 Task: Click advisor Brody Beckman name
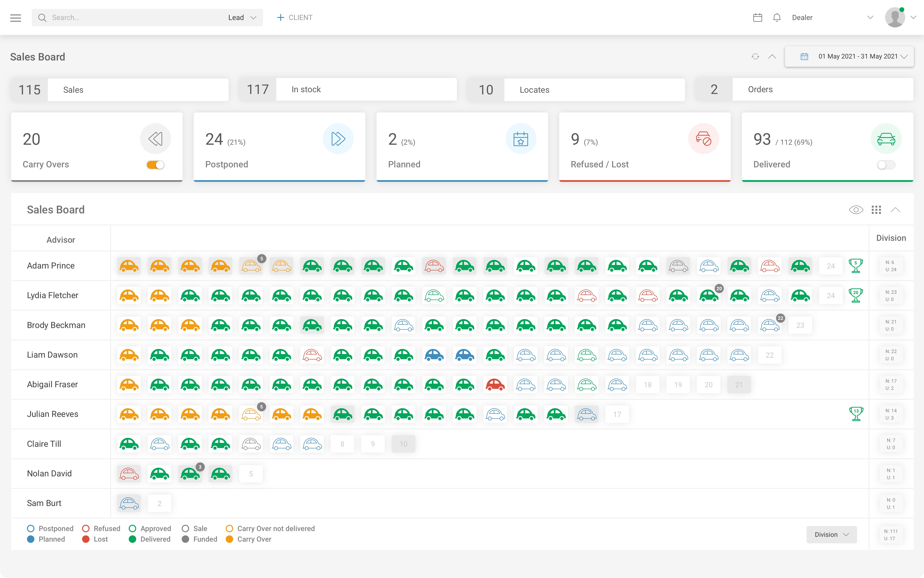pyautogui.click(x=56, y=325)
